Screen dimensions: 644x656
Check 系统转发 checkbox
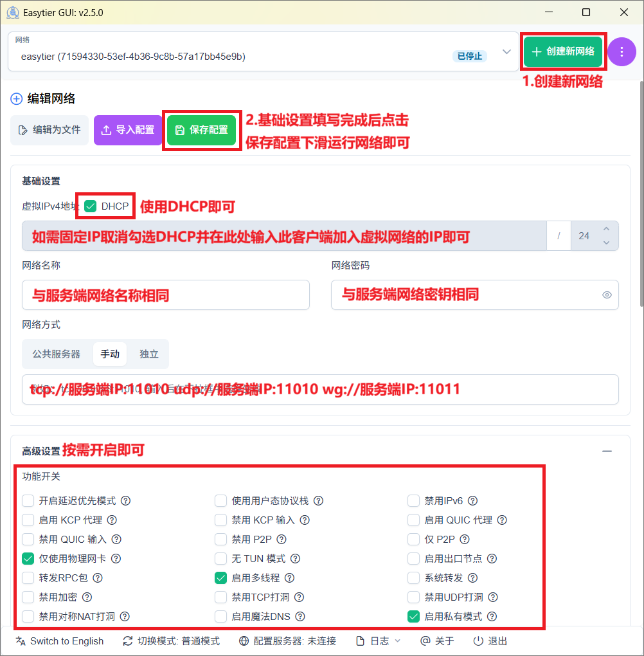tap(413, 578)
